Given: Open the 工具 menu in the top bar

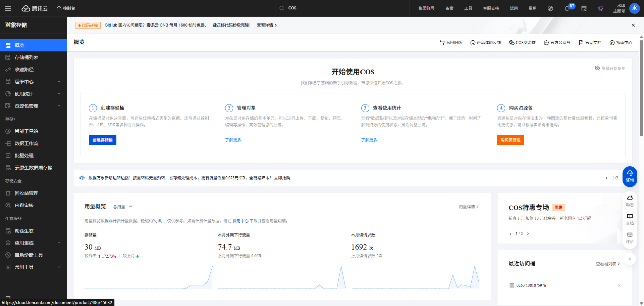Looking at the screenshot, I should (468, 8).
